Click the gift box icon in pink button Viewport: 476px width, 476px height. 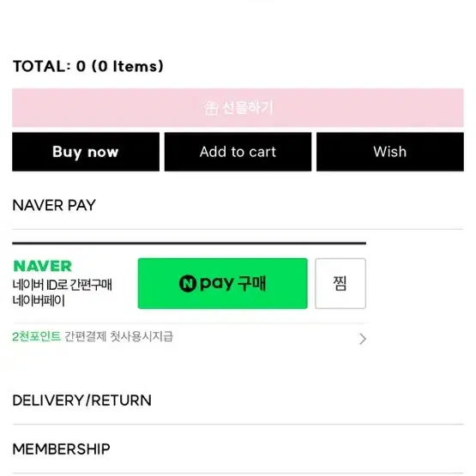[x=211, y=108]
